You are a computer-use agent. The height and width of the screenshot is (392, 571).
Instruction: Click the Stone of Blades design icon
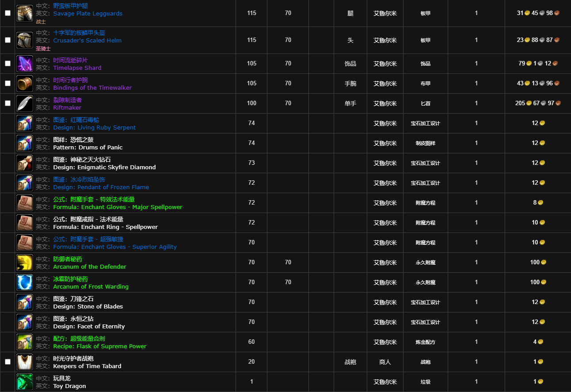click(24, 302)
